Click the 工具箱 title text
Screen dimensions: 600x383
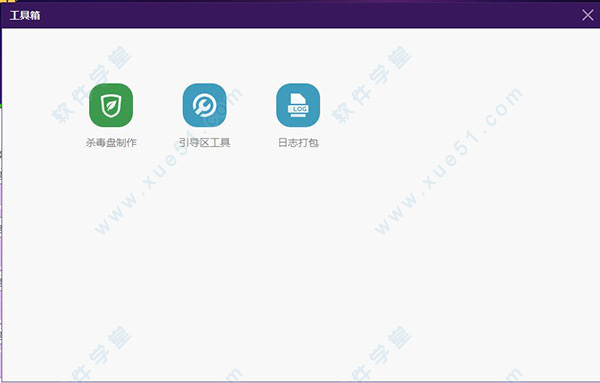[25, 15]
